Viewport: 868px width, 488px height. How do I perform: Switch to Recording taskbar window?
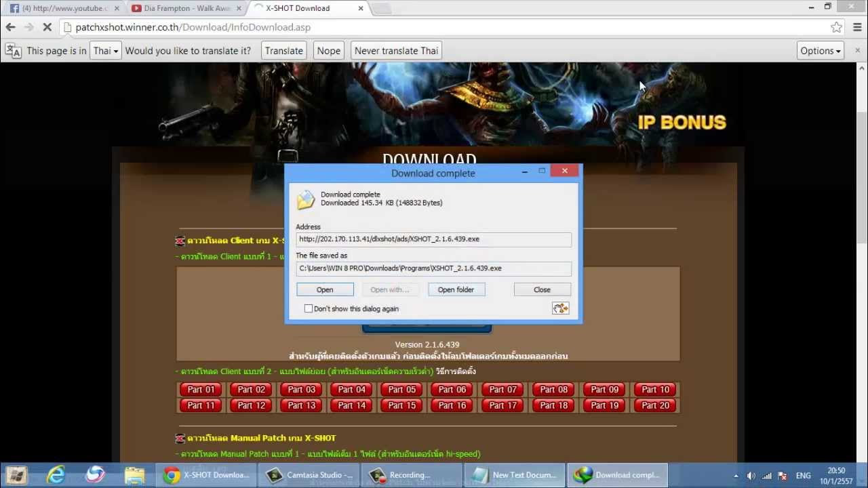pos(413,475)
